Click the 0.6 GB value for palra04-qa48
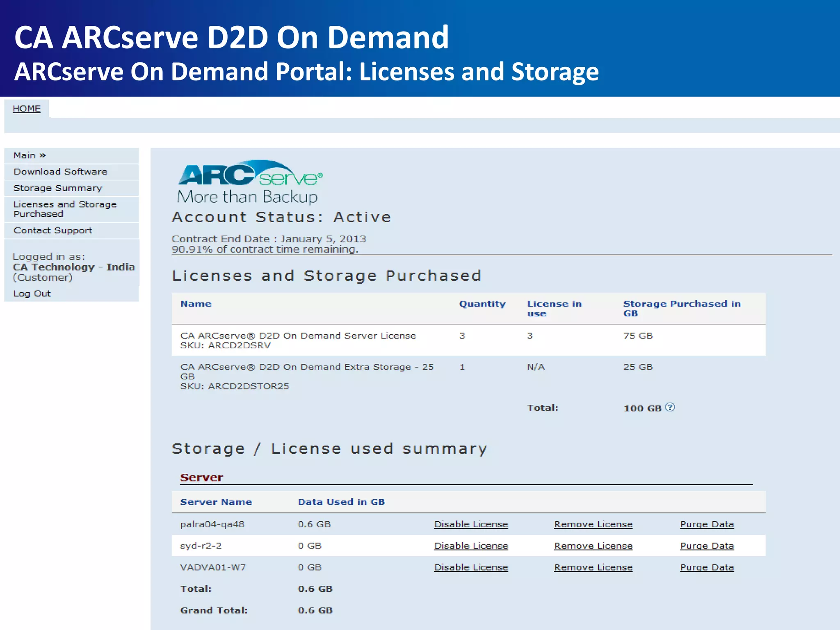The width and height of the screenshot is (840, 630). pyautogui.click(x=314, y=525)
